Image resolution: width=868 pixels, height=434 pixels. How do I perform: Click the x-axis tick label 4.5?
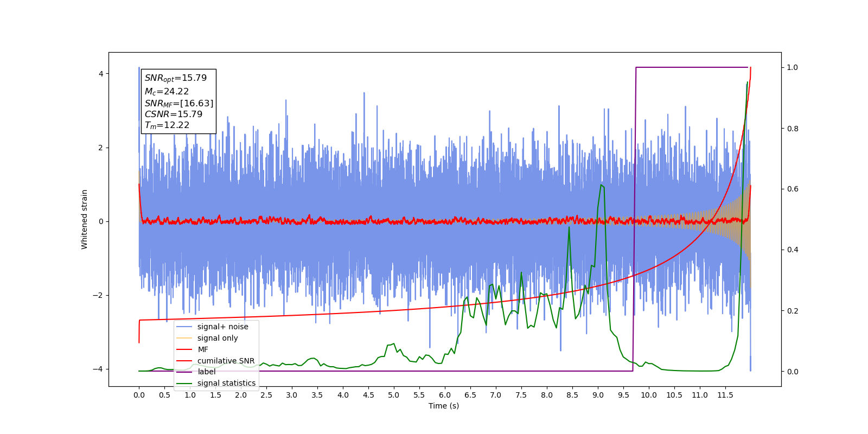[x=368, y=395]
